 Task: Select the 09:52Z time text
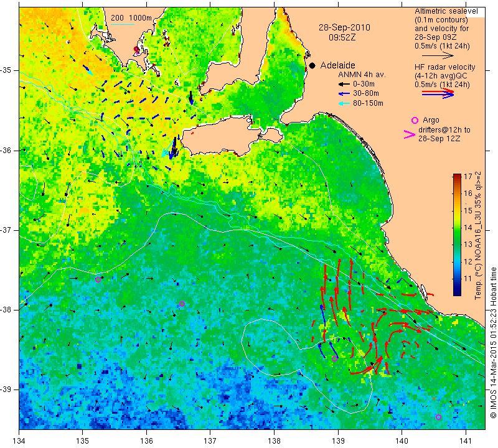coord(342,37)
